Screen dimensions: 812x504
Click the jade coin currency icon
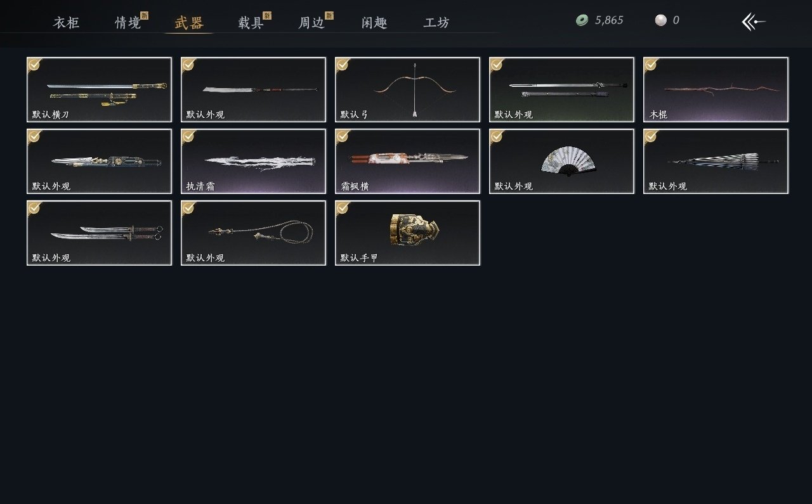(582, 20)
